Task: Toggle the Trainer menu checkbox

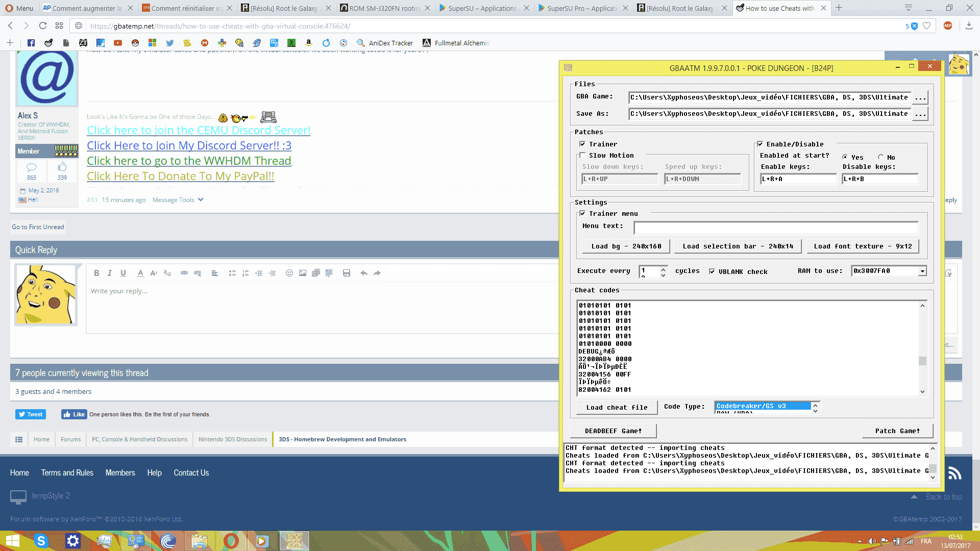Action: point(582,214)
